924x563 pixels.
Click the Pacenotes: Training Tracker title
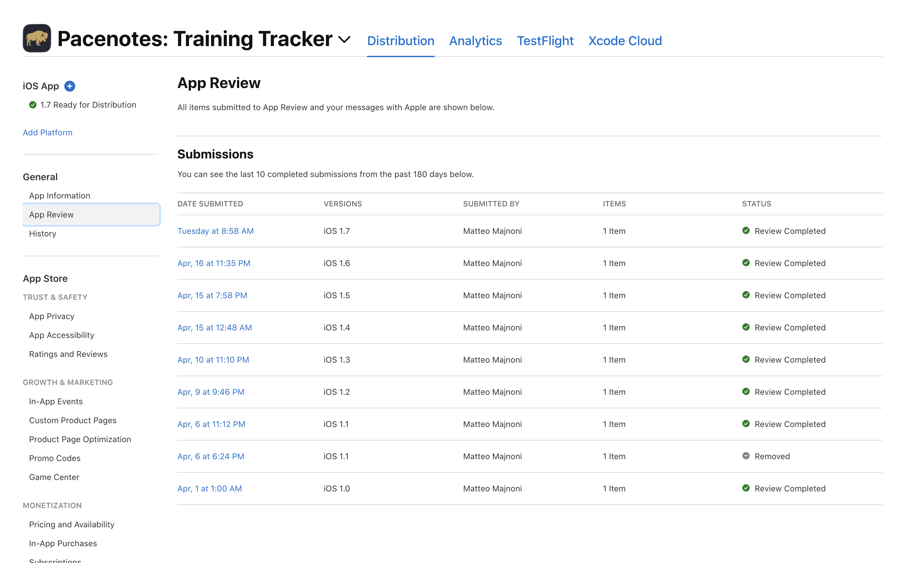click(x=195, y=39)
